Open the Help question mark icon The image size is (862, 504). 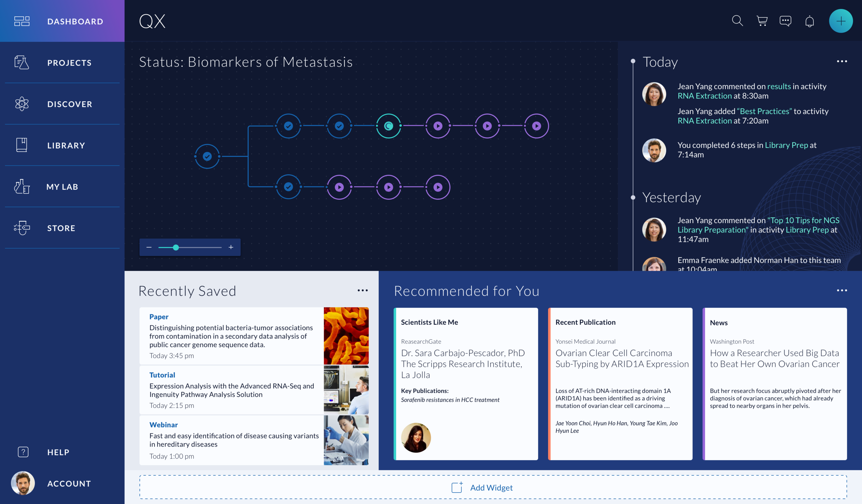[22, 452]
